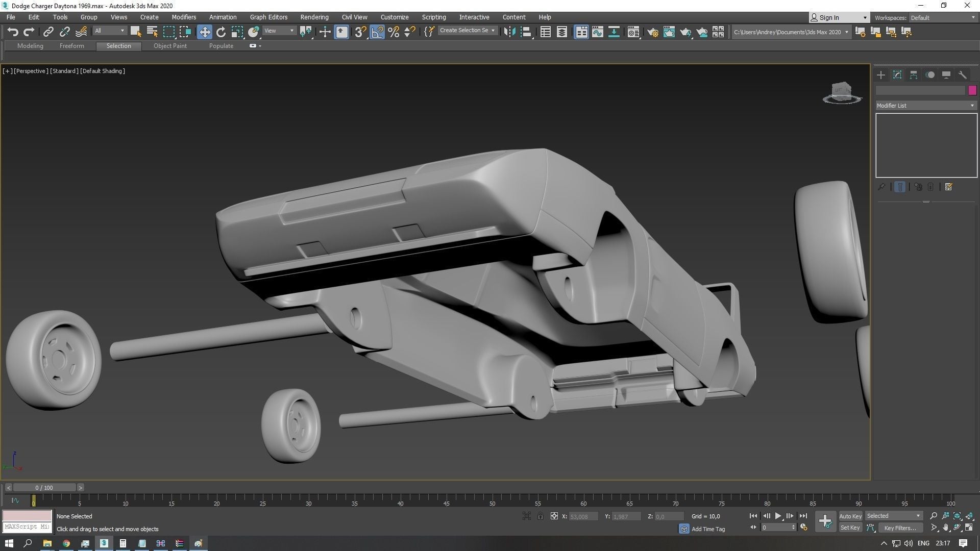Open the Curve Editor toolbar icon
980x551 pixels.
[x=597, y=32]
